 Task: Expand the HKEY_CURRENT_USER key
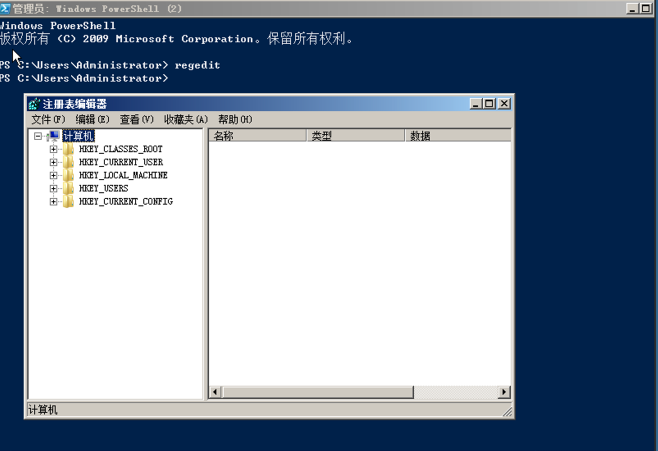(53, 162)
